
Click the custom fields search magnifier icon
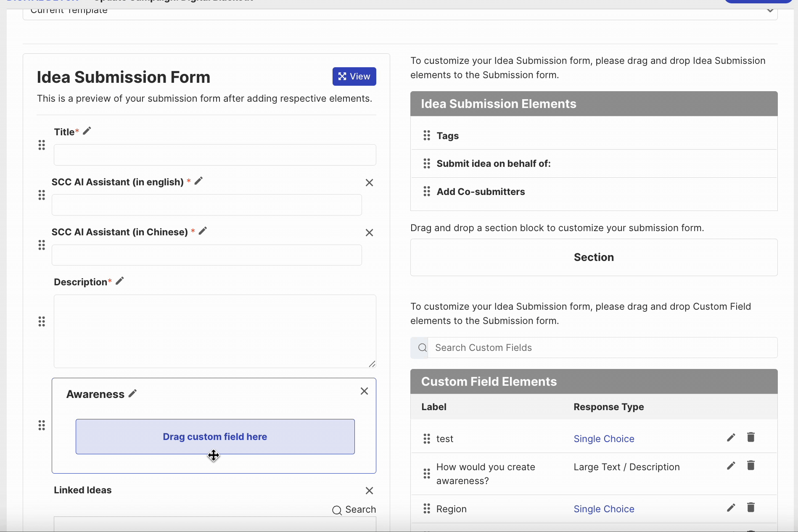point(423,348)
